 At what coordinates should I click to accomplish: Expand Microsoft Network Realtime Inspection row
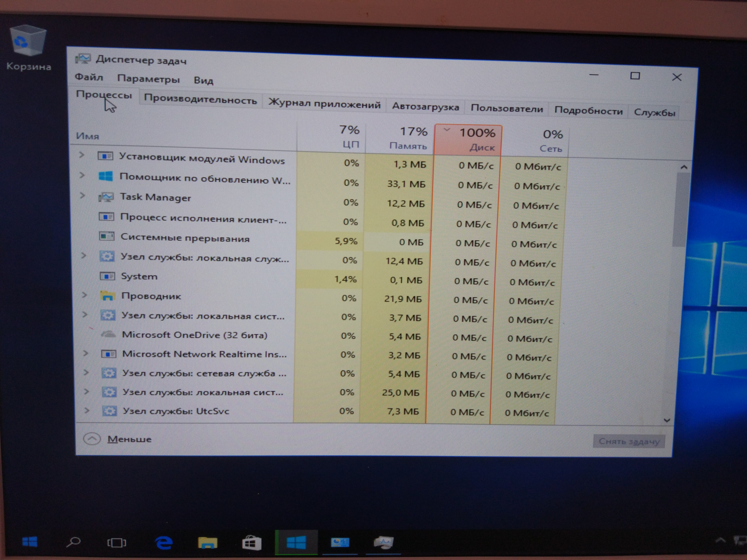[x=85, y=353]
